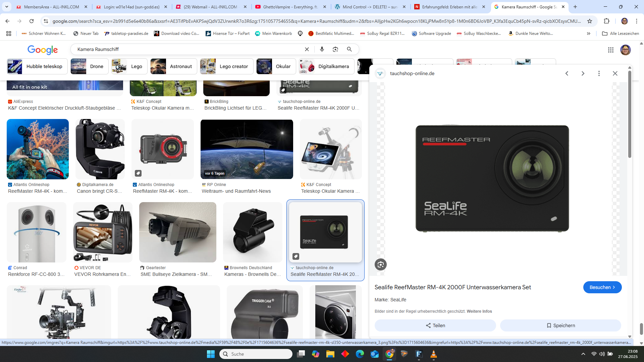The height and width of the screenshot is (362, 644).
Task: Open the Weitere Infos link
Action: click(x=479, y=311)
